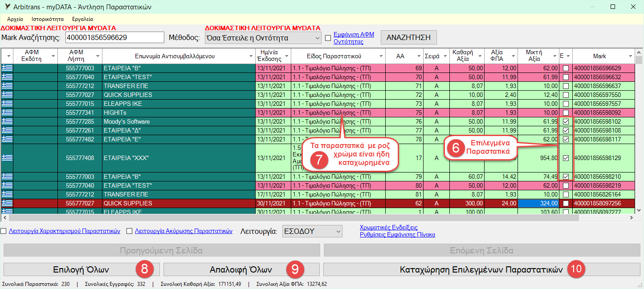Enable the Λειτουργία Χαρακτηρισμού Παραστατικών checkbox

[x=4, y=231]
